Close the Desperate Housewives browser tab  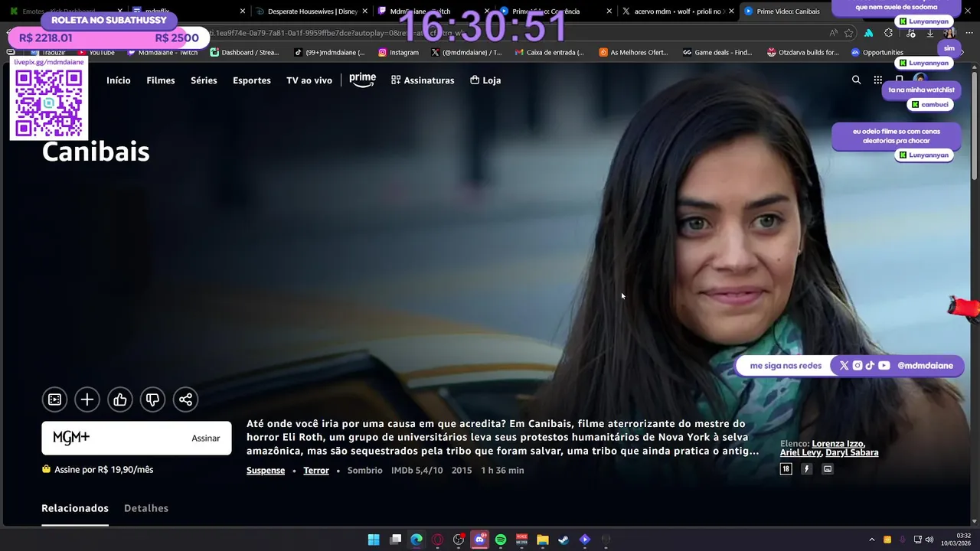coord(366,11)
